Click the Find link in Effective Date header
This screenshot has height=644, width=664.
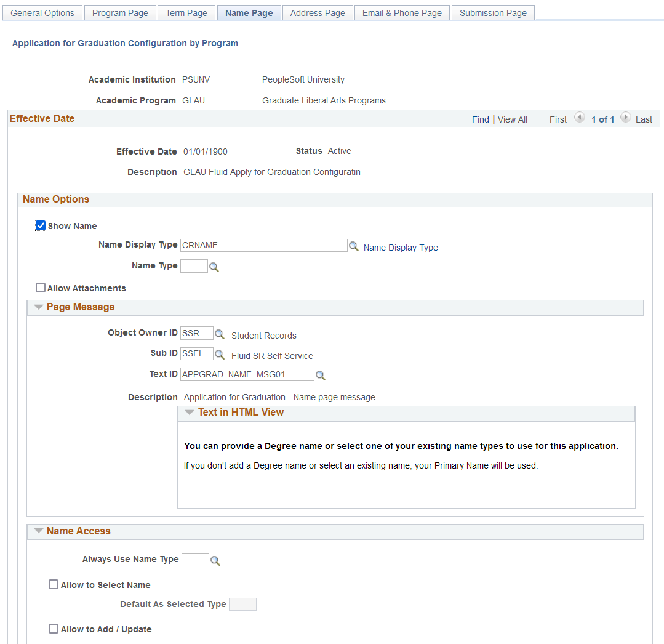[481, 119]
